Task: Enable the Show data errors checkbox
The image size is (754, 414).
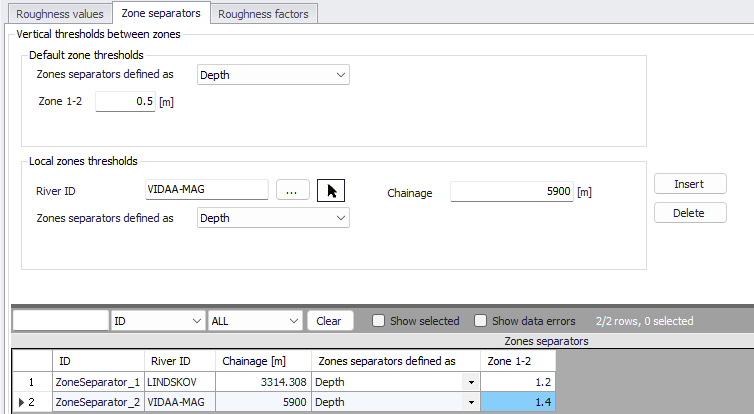Action: click(480, 321)
